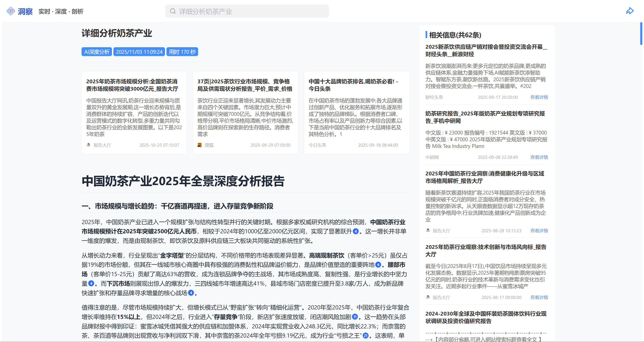Open 查看详情 for 中研网 report

pyautogui.click(x=539, y=157)
